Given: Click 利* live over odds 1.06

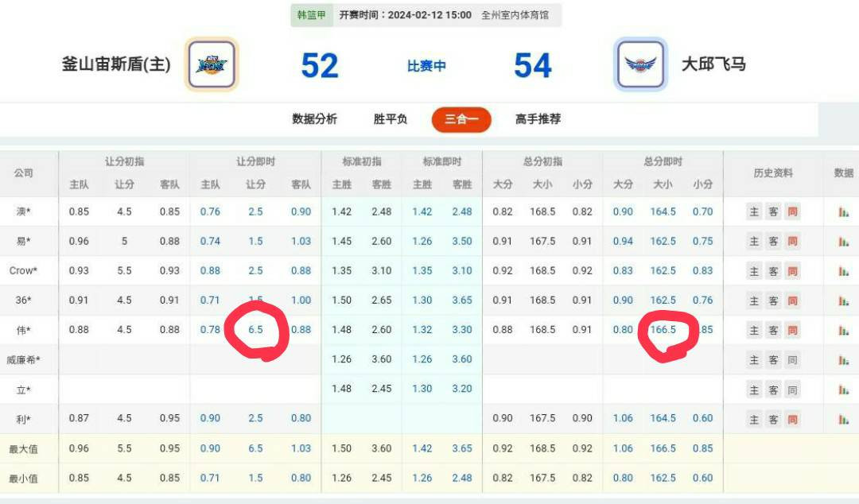Looking at the screenshot, I should click(623, 418).
